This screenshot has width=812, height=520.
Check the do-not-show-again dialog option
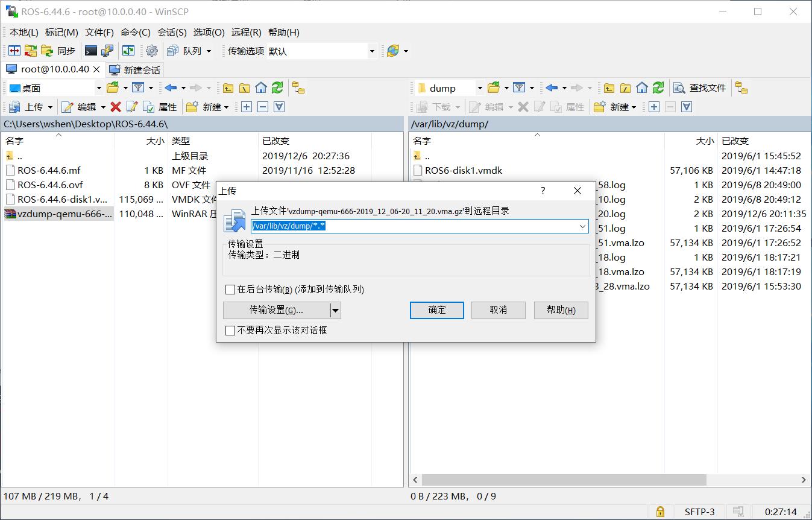click(230, 330)
